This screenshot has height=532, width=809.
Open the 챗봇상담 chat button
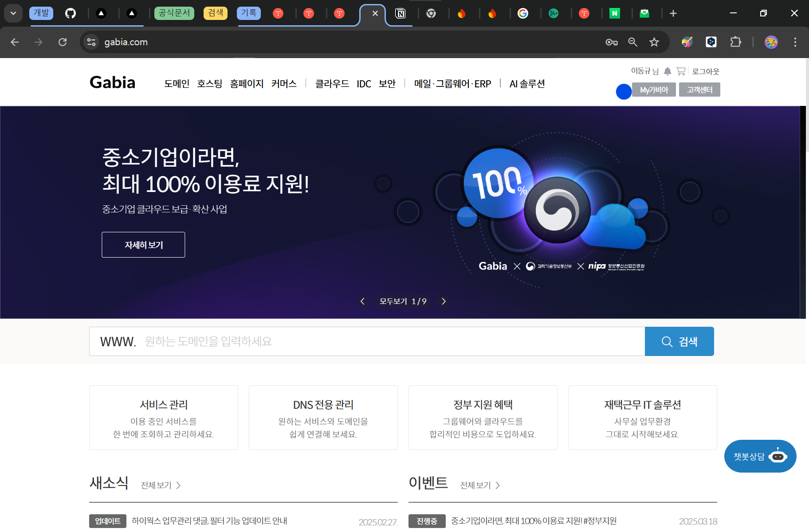[760, 456]
